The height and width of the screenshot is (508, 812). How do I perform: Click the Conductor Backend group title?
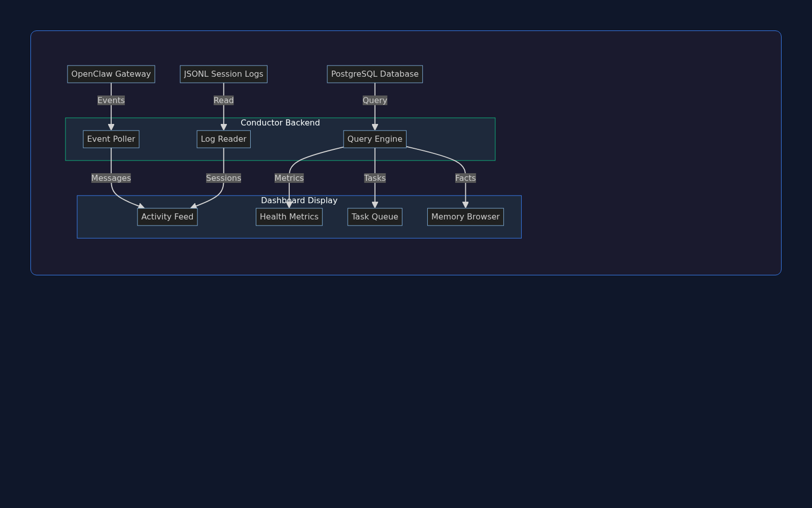coord(280,123)
